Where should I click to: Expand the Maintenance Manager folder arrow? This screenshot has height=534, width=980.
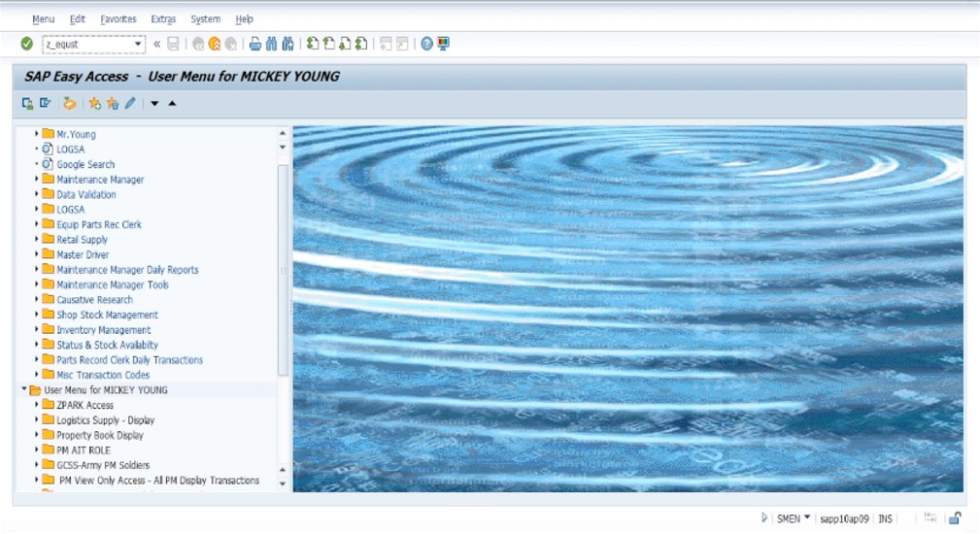36,180
